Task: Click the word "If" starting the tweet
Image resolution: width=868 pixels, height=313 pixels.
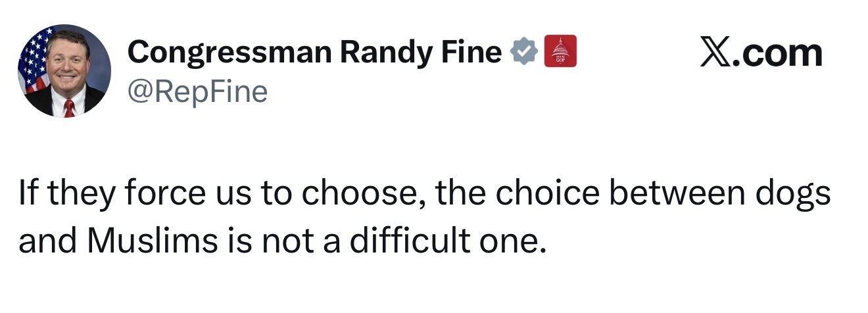Action: (x=26, y=197)
